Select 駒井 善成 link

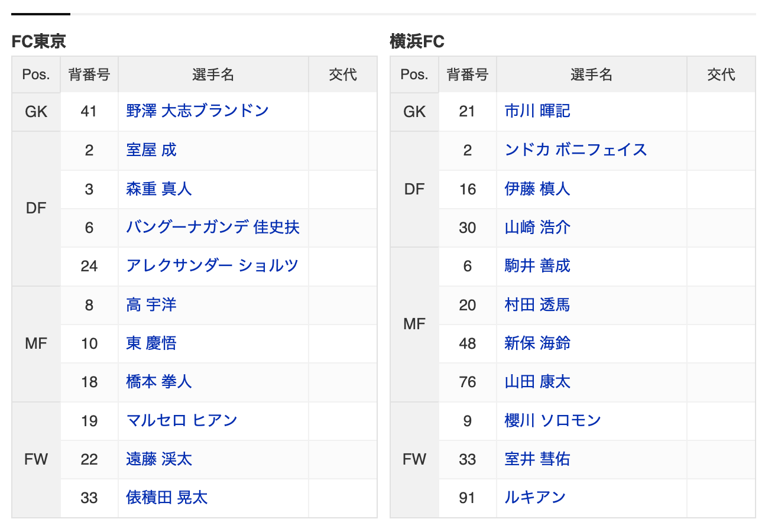pyautogui.click(x=537, y=266)
